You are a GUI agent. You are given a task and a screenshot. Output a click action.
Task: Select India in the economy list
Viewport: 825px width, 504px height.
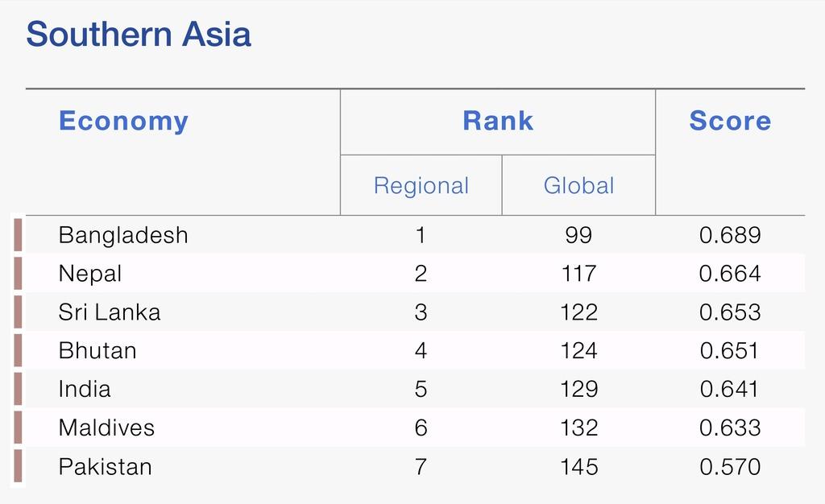coord(85,389)
